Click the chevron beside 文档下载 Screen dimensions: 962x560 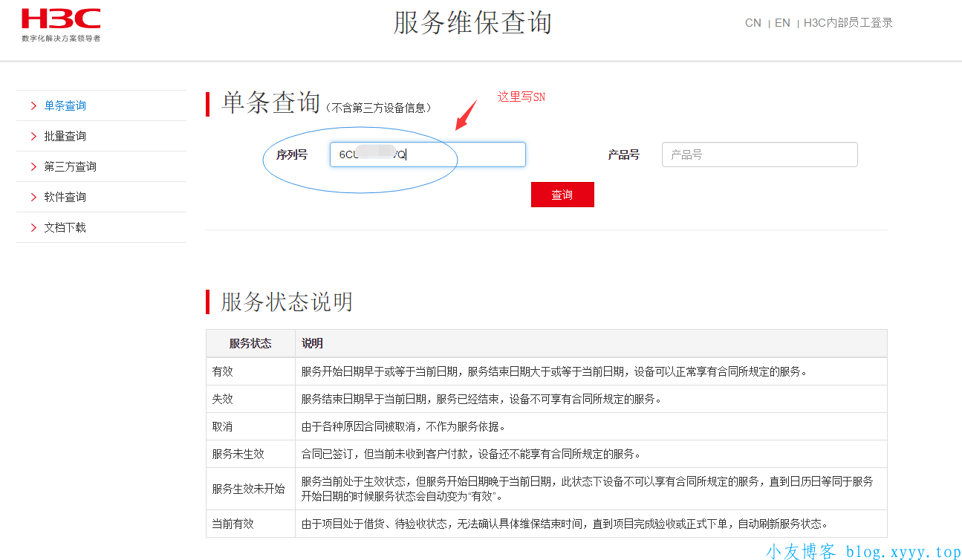coord(33,228)
